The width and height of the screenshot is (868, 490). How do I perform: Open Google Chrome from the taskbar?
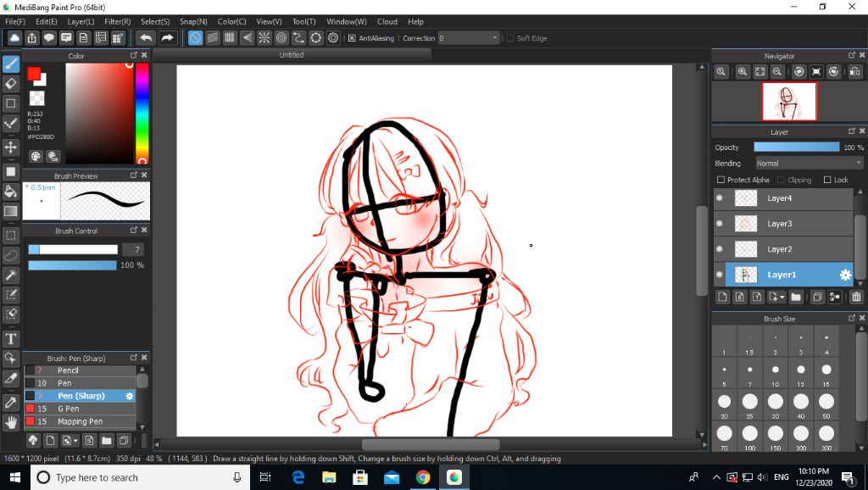coord(423,477)
